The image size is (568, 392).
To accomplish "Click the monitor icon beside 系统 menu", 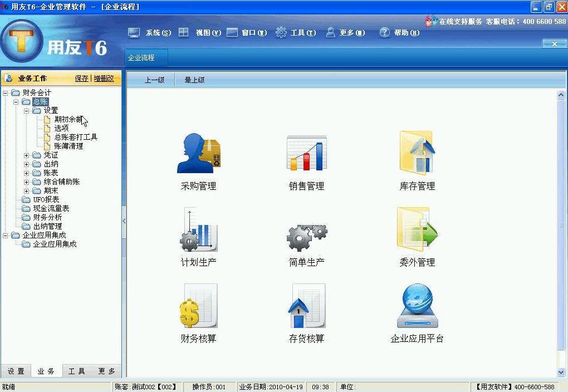I will tap(134, 33).
